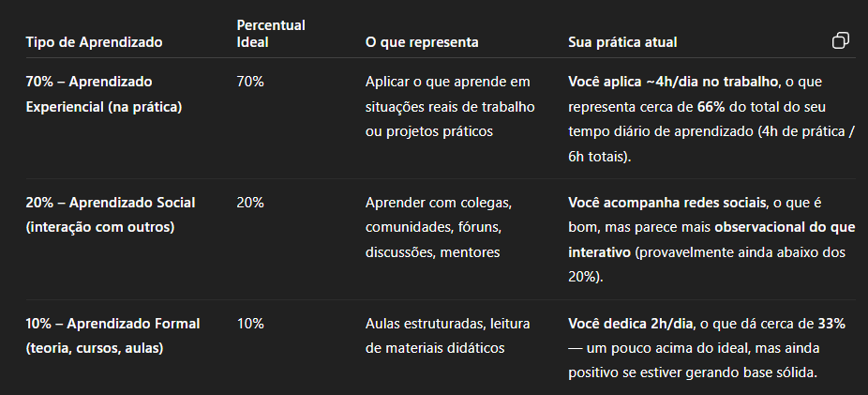The height and width of the screenshot is (395, 868).
Task: Click the "Tipo de Aprendizado" column header
Action: tap(94, 42)
